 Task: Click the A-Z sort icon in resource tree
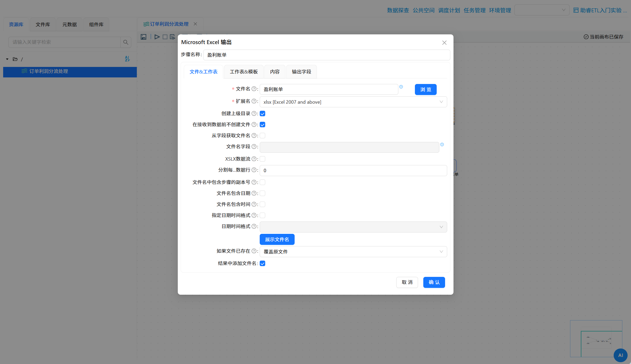click(x=127, y=59)
